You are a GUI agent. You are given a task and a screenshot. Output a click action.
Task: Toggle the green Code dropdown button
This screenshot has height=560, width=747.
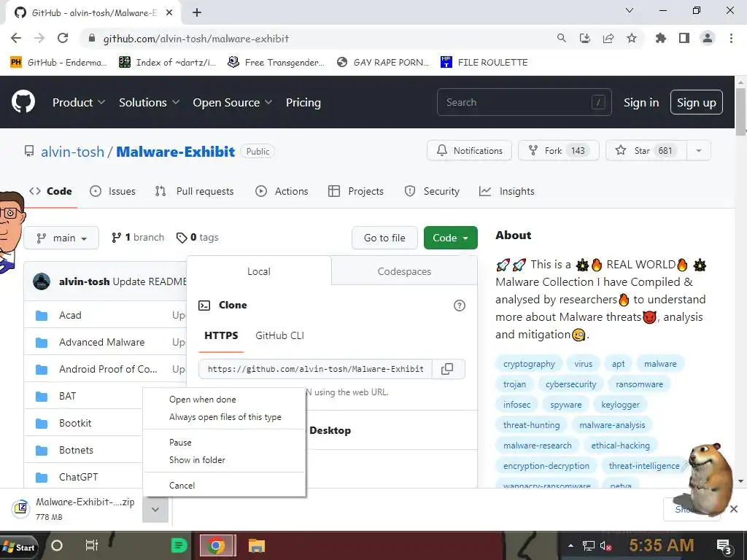[x=451, y=238]
